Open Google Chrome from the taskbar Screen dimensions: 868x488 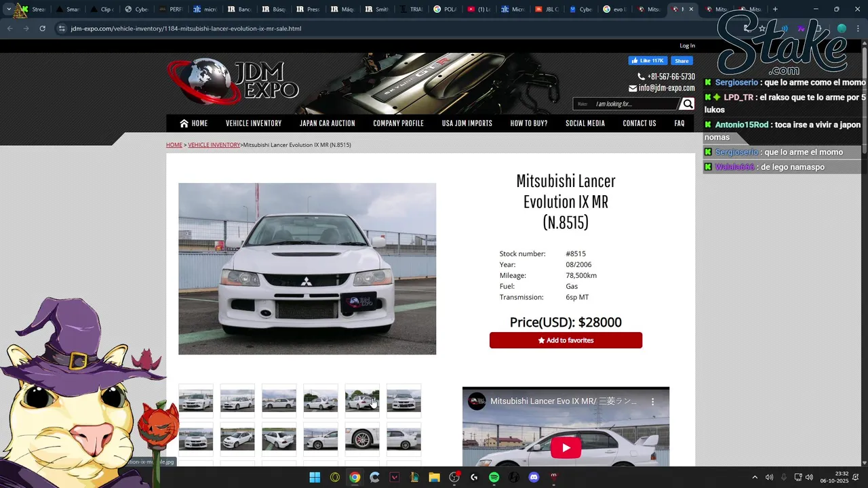355,477
